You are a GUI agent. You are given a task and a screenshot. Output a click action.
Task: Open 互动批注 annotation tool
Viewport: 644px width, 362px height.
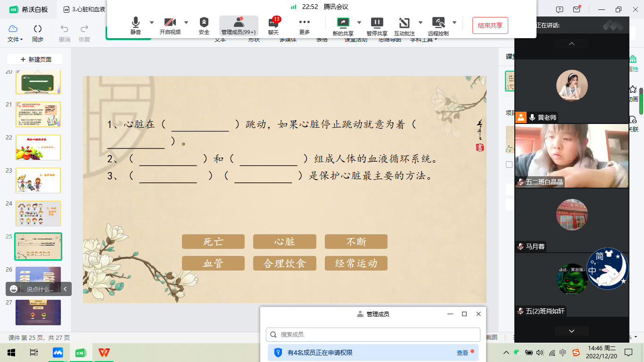point(405,26)
